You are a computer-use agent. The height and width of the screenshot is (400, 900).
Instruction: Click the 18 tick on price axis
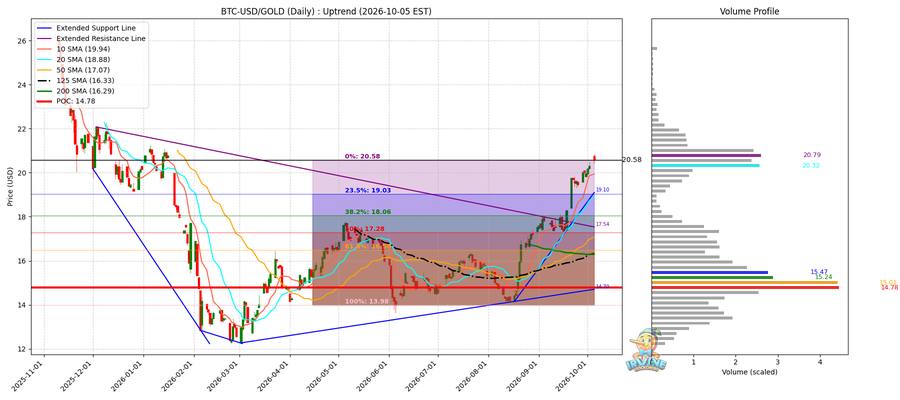click(x=21, y=217)
